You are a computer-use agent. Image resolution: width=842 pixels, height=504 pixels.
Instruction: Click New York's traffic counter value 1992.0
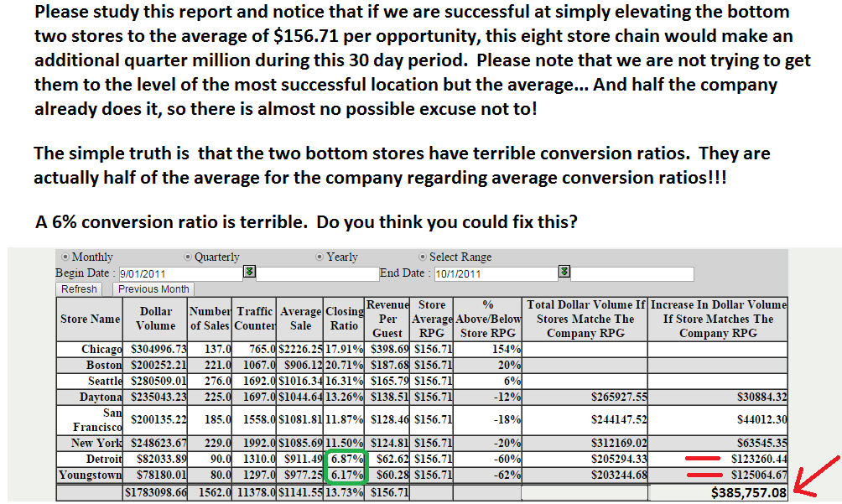click(255, 444)
